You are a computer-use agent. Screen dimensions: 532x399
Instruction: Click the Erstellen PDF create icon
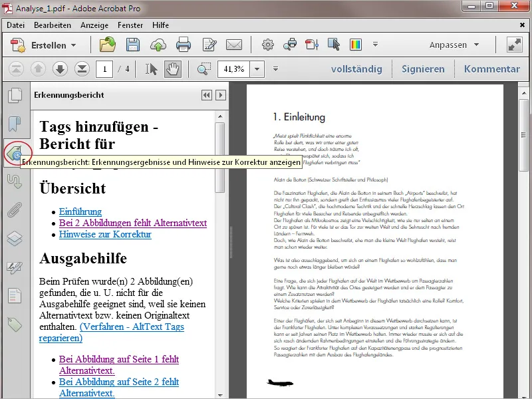click(18, 45)
